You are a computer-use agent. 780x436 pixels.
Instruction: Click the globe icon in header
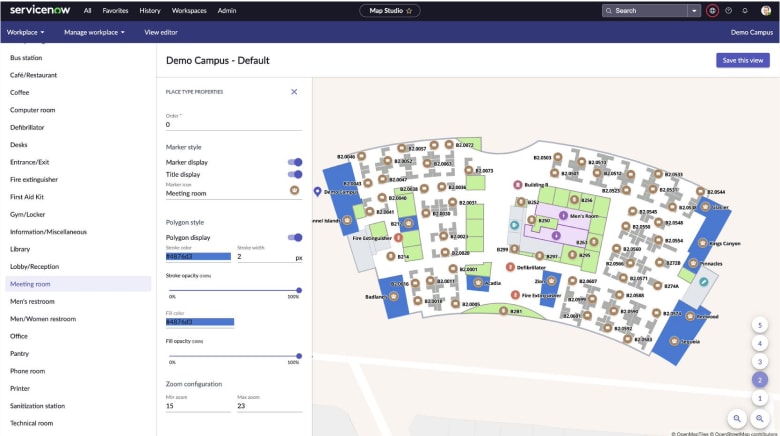click(x=712, y=10)
